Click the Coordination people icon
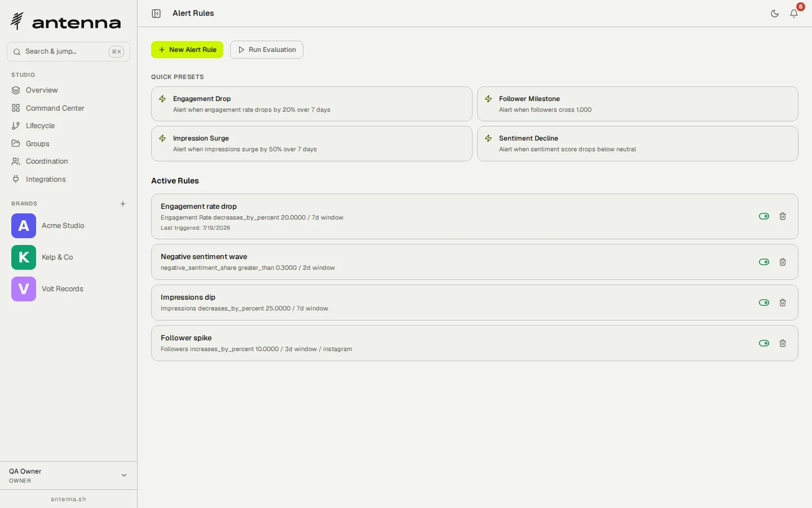The image size is (812, 508). click(x=16, y=161)
